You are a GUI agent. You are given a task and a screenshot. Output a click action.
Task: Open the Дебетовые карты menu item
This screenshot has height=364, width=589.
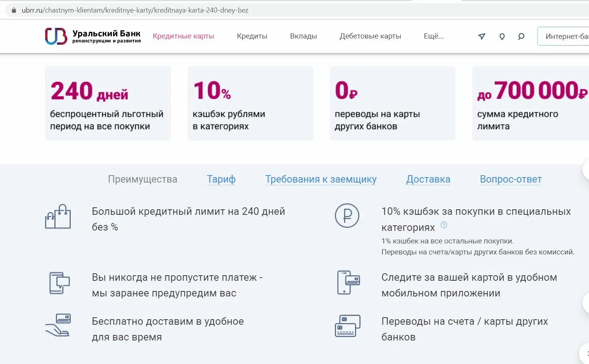(370, 36)
